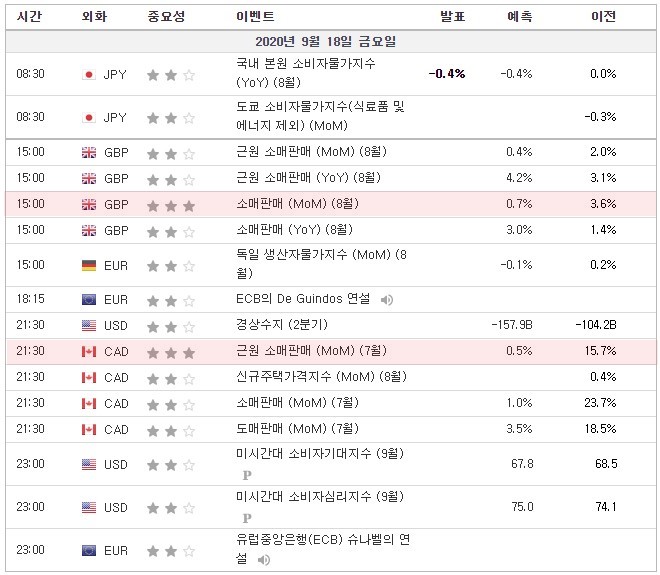This screenshot has height=575, width=660.
Task: Open the 미시간대 소비자기대지수 (9월) event
Action: click(x=320, y=454)
